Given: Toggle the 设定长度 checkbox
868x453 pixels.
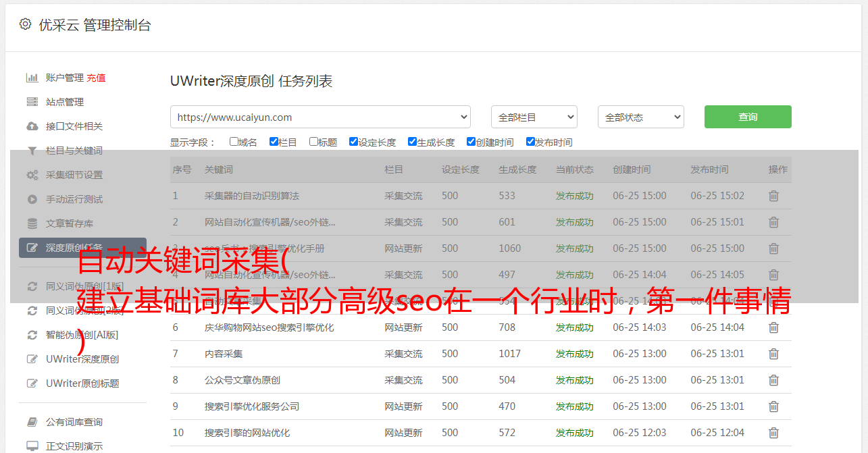Looking at the screenshot, I should [x=353, y=142].
